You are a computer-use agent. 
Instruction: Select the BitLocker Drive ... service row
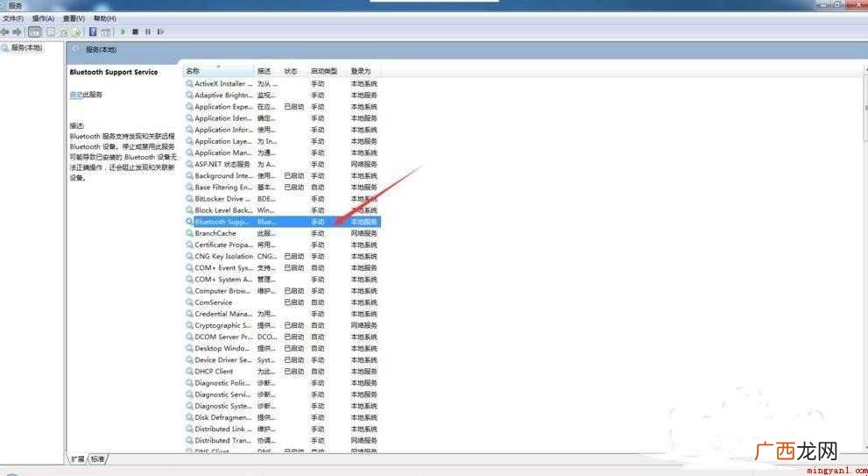(282, 199)
